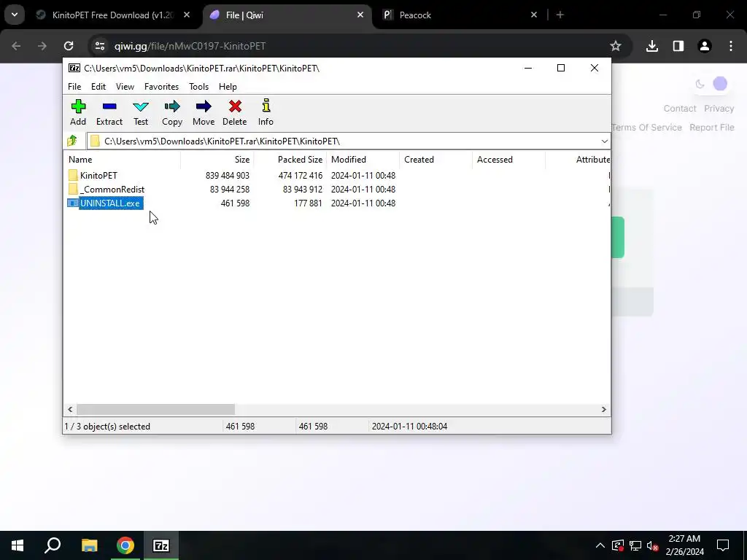Open File Explorer from taskbar
The width and height of the screenshot is (747, 560).
(x=89, y=545)
